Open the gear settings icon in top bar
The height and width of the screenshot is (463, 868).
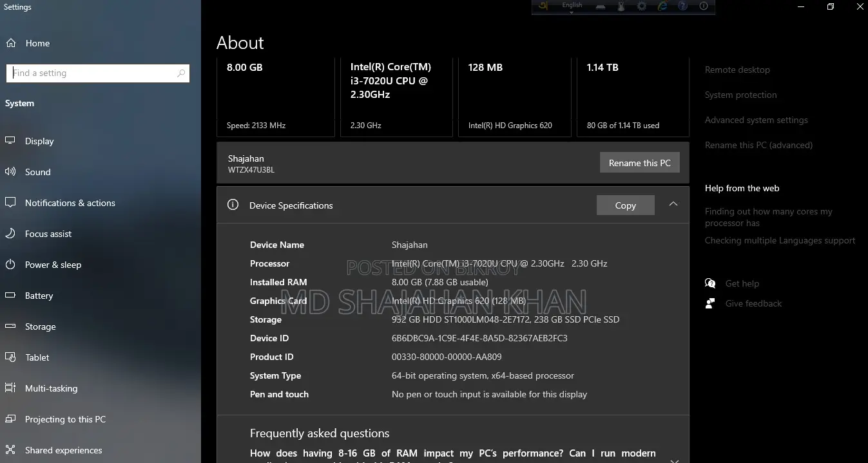coord(642,6)
